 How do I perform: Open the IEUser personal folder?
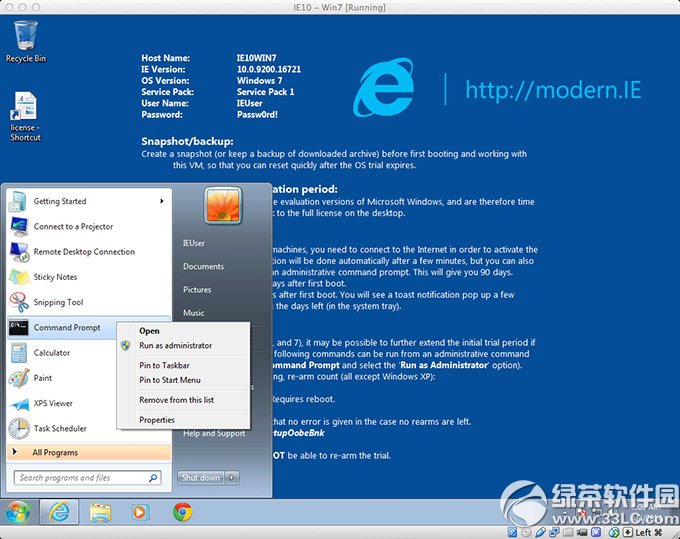click(194, 243)
